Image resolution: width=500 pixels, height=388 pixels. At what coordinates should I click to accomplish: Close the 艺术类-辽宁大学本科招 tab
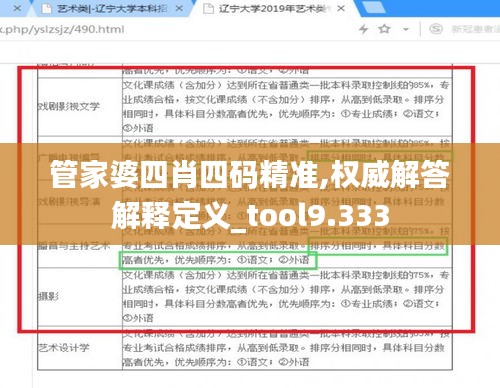(179, 9)
